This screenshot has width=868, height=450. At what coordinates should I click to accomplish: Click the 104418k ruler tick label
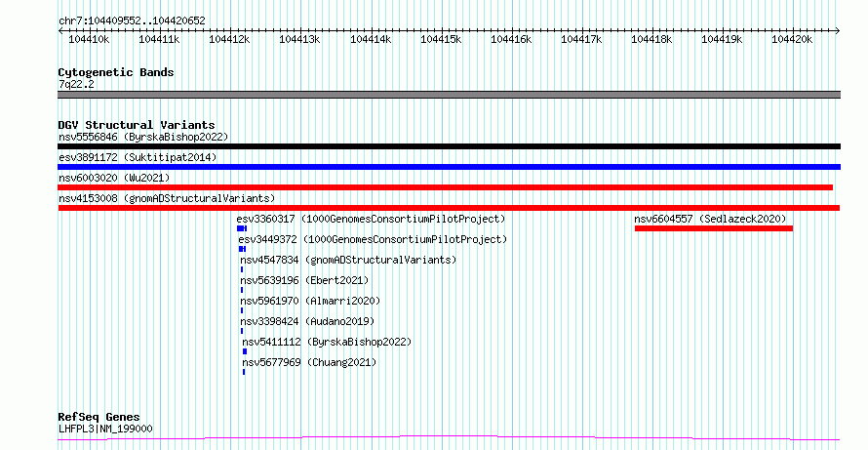click(x=652, y=39)
